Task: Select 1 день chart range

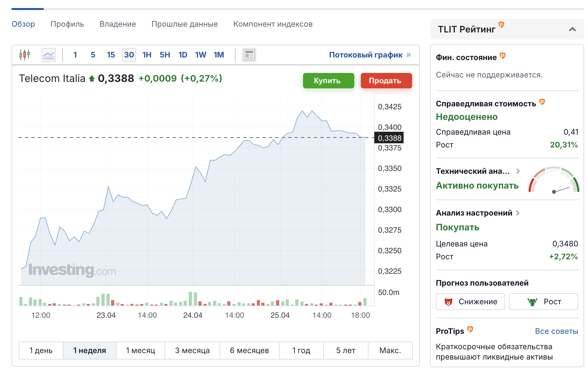Action: [x=41, y=351]
